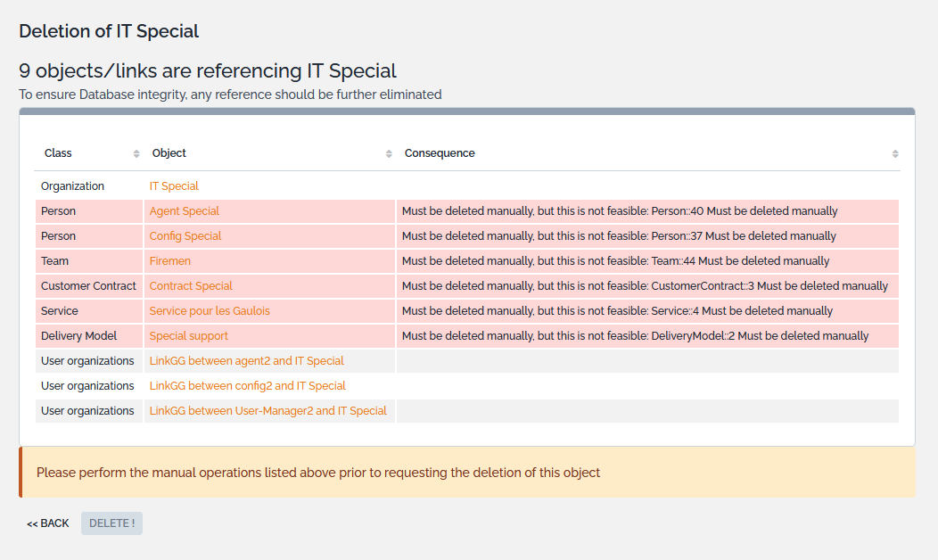Open the Config Special person record
This screenshot has width=938, height=560.
coord(185,235)
